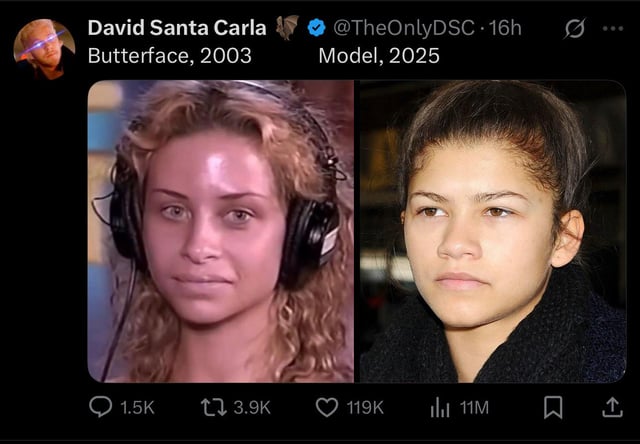This screenshot has width=640, height=444.
Task: Click the @TheOnlyDSC handle
Action: coord(404,28)
